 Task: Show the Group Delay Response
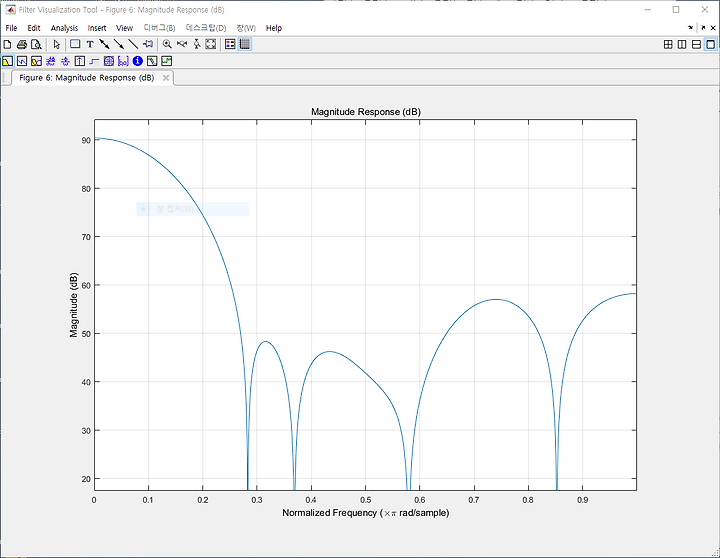[x=51, y=61]
